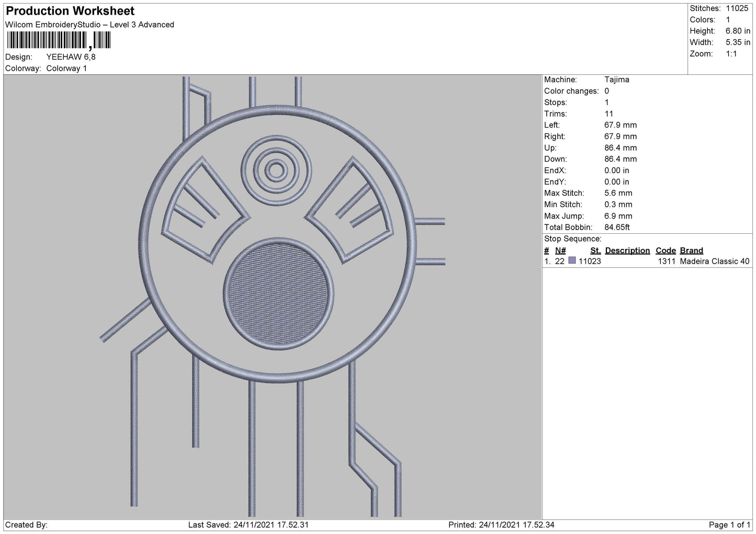Select the max jump value '6.9 mm'

tap(618, 216)
